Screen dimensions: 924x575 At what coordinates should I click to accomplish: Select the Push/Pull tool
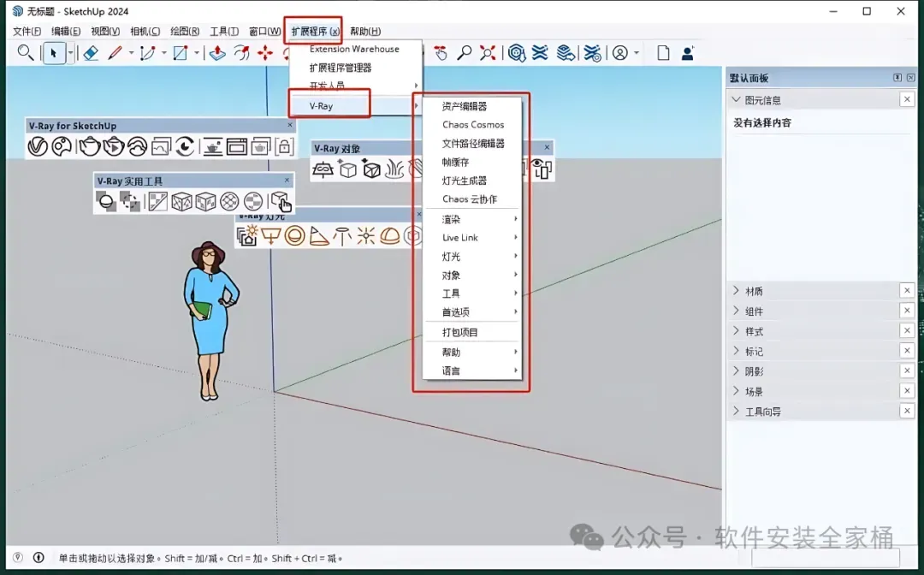pos(217,53)
